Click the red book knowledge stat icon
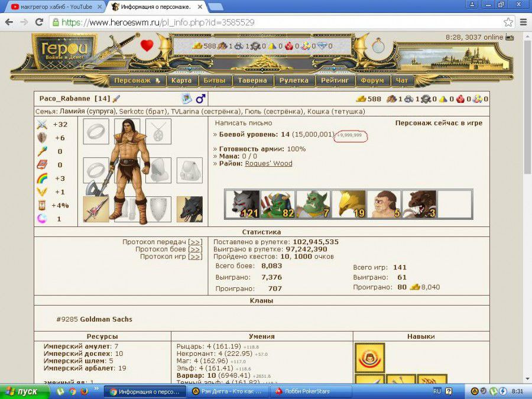 (x=42, y=165)
